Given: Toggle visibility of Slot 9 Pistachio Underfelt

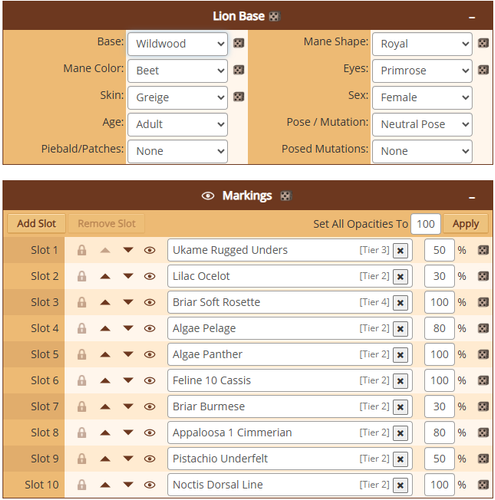Looking at the screenshot, I should pyautogui.click(x=150, y=459).
